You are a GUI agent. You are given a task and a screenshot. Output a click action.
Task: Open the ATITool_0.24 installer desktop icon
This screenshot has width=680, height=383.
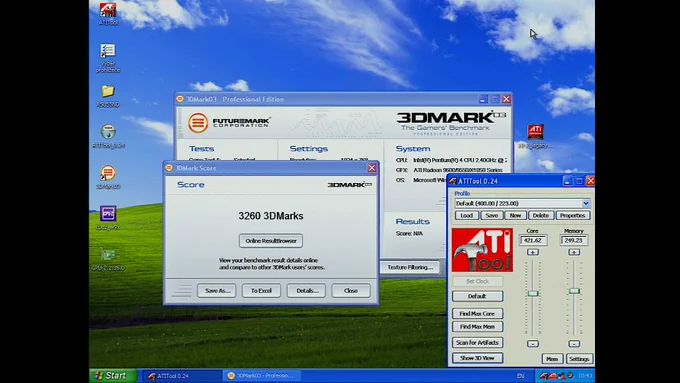click(x=108, y=136)
